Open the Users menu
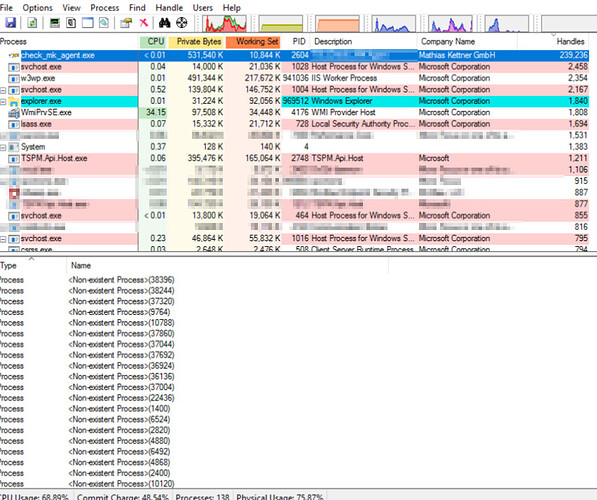The height and width of the screenshot is (500, 597). [x=203, y=8]
